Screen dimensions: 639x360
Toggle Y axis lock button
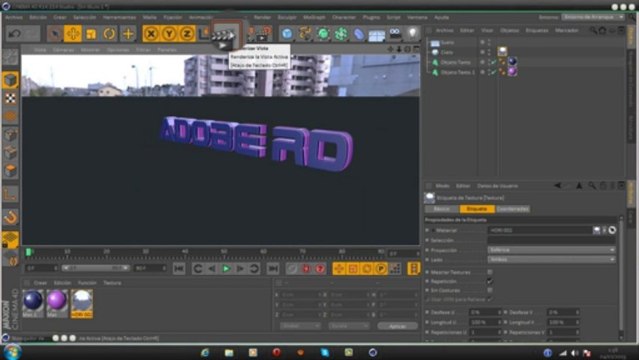[x=169, y=33]
